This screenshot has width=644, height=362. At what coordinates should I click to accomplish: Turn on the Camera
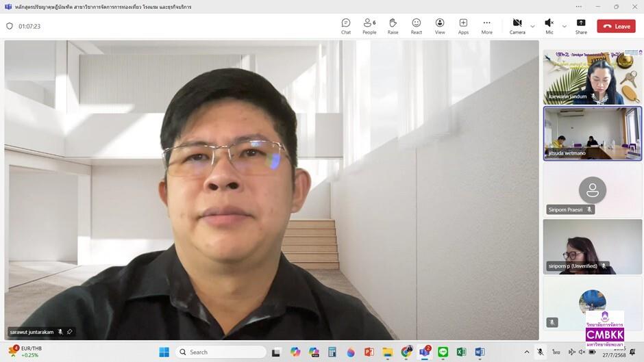(x=517, y=26)
